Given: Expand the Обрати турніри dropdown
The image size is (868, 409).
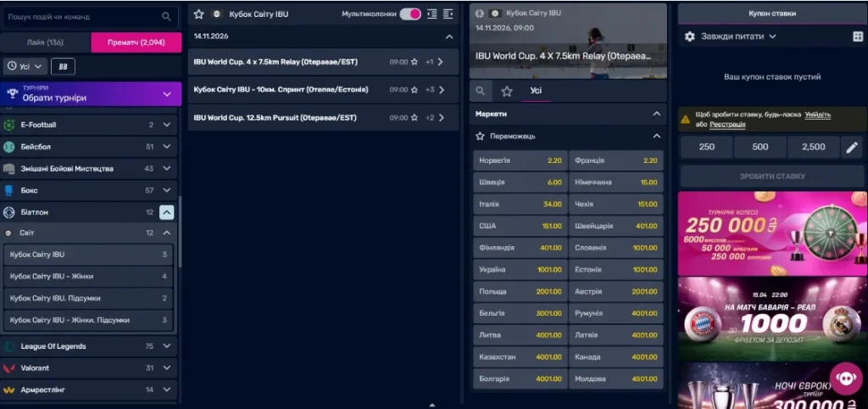Looking at the screenshot, I should 92,94.
